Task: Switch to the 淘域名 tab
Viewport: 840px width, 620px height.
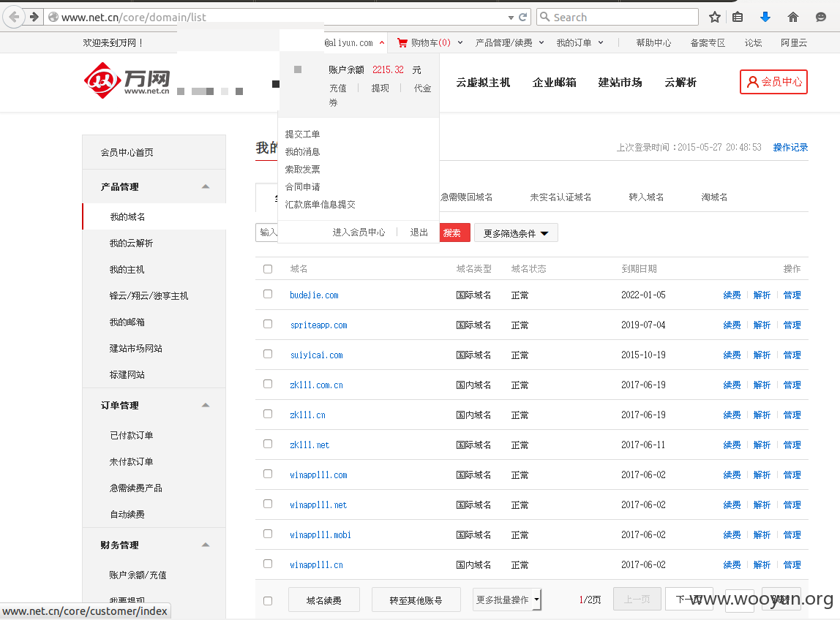Action: tap(714, 197)
